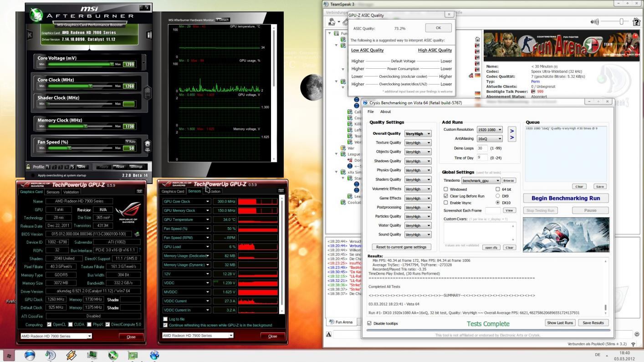Viewport: 644px width, 362px height.
Task: Open the emoticon smiley in TeamSpeak chat
Action: click(636, 334)
